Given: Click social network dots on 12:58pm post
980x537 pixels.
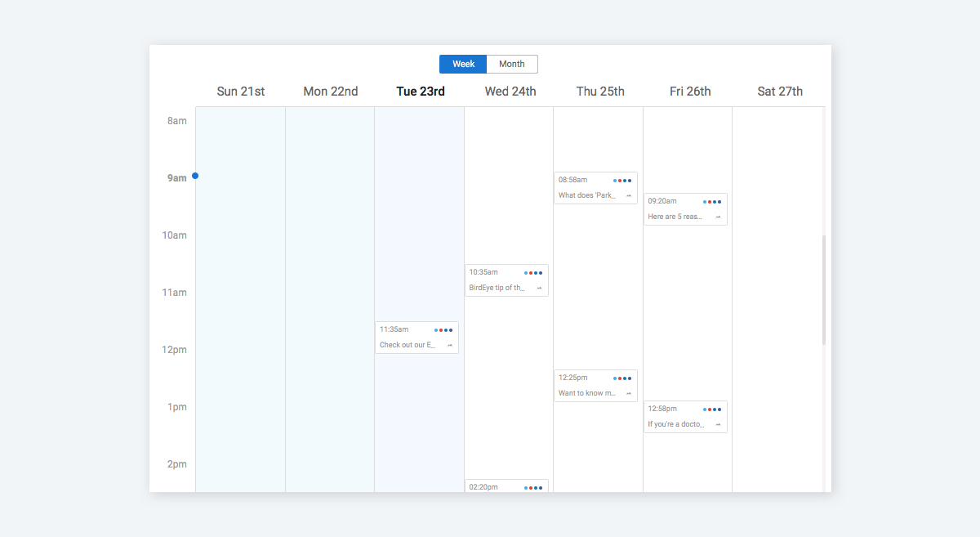Looking at the screenshot, I should (x=712, y=409).
